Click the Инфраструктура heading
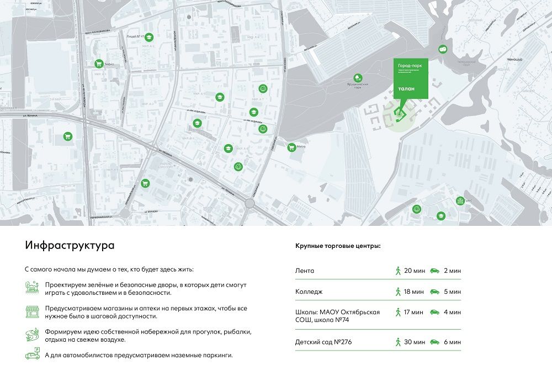Viewport: 552px width, 392px height. click(x=70, y=246)
